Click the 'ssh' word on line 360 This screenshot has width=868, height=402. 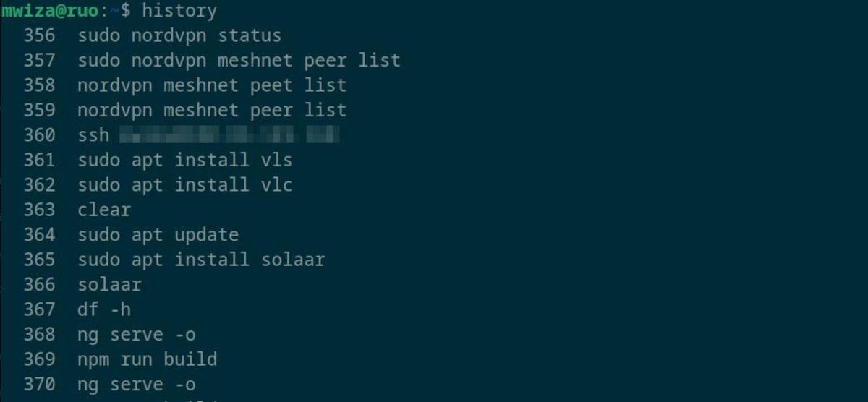click(93, 135)
